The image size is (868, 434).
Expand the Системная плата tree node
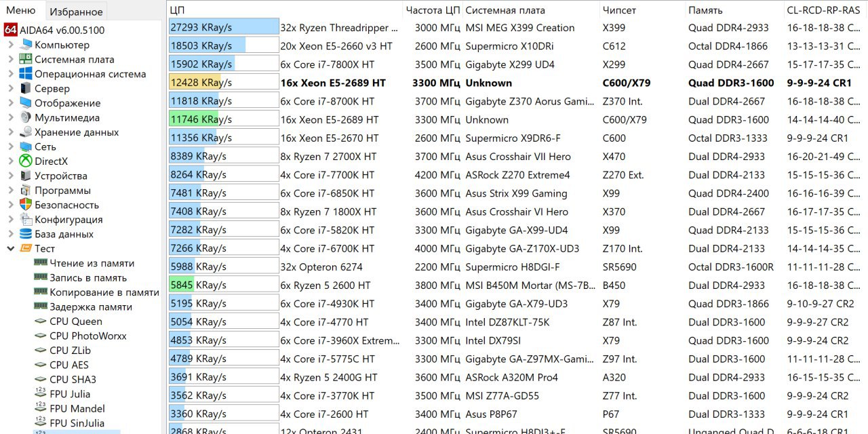click(11, 60)
